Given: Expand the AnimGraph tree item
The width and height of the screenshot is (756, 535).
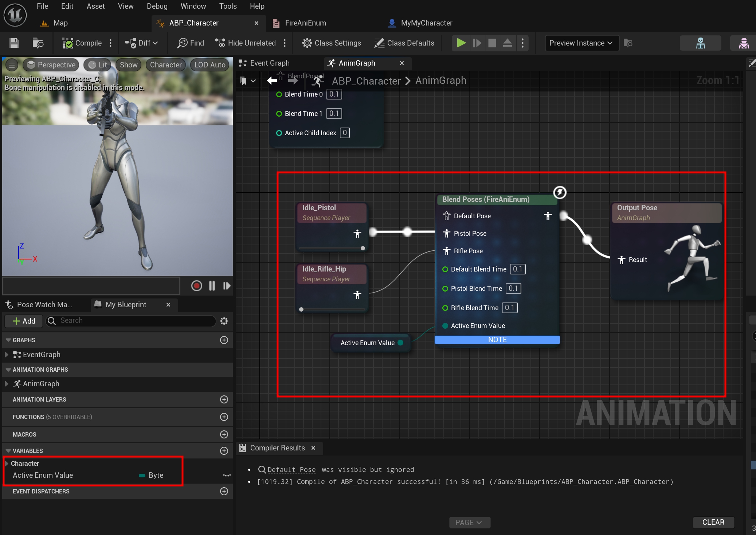Looking at the screenshot, I should 7,384.
